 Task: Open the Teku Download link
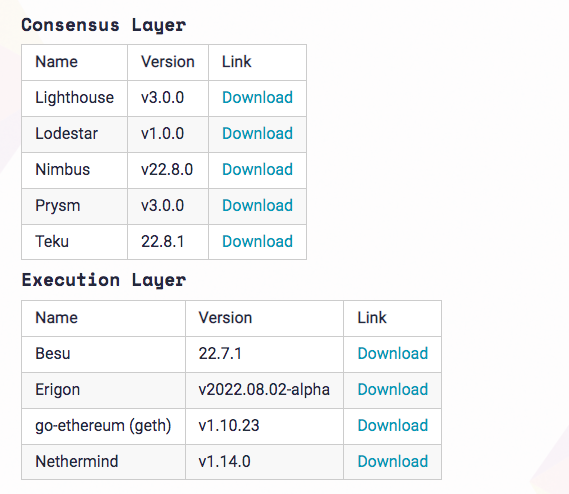click(x=257, y=241)
